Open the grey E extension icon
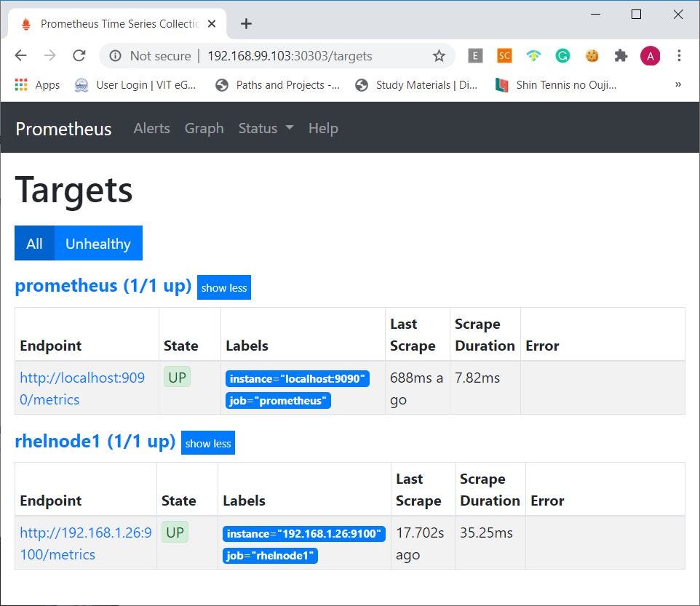700x606 pixels. pos(475,56)
